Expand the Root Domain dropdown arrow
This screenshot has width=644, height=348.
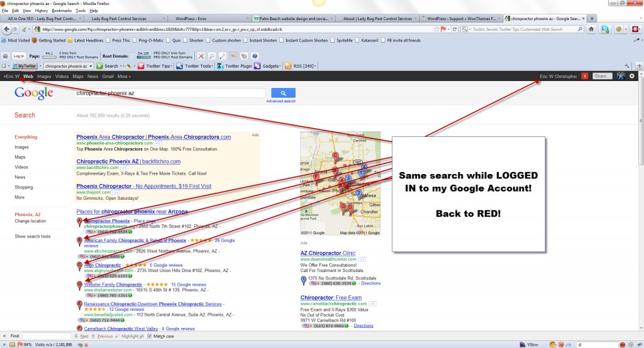(132, 56)
